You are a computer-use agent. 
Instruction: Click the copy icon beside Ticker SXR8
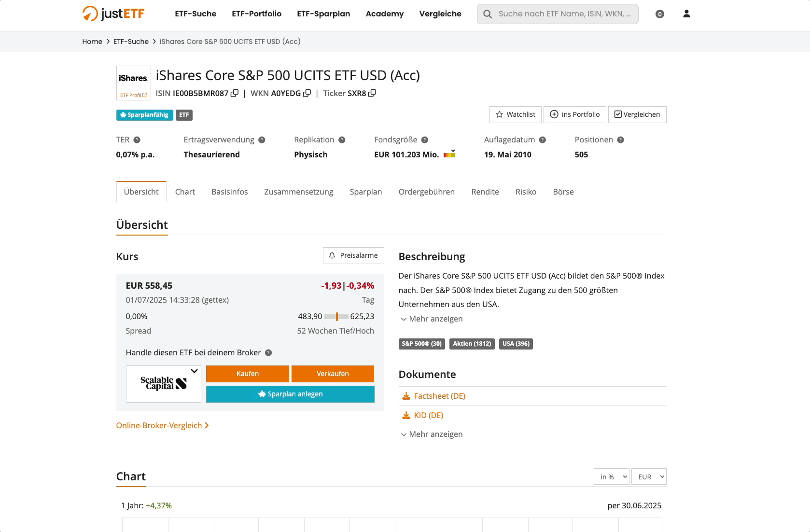click(372, 93)
